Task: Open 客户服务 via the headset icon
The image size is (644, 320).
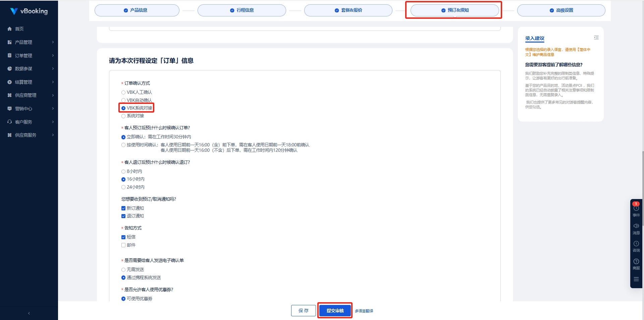Action: (10, 122)
